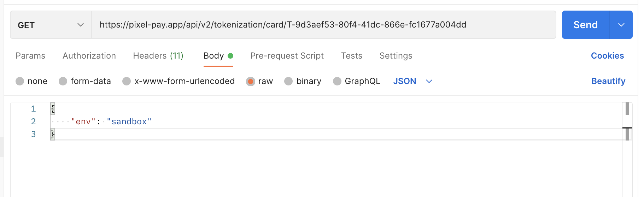Open the Cookies link
This screenshot has width=644, height=197.
point(607,56)
